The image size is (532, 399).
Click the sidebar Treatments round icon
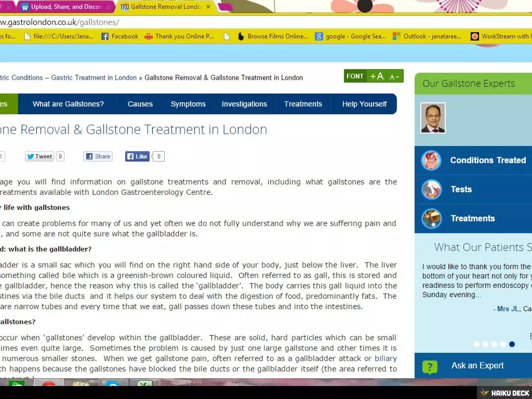(431, 218)
